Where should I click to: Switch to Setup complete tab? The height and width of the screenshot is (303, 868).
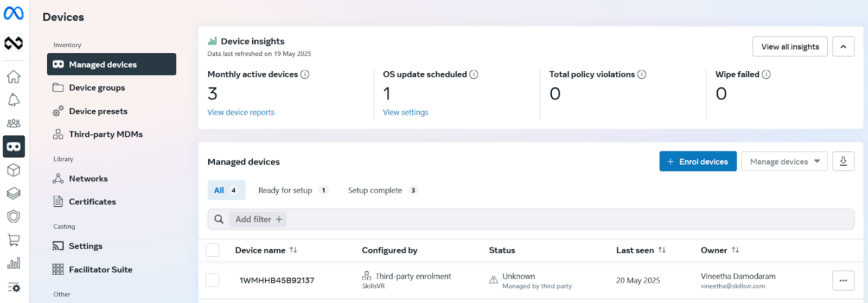coord(382,190)
